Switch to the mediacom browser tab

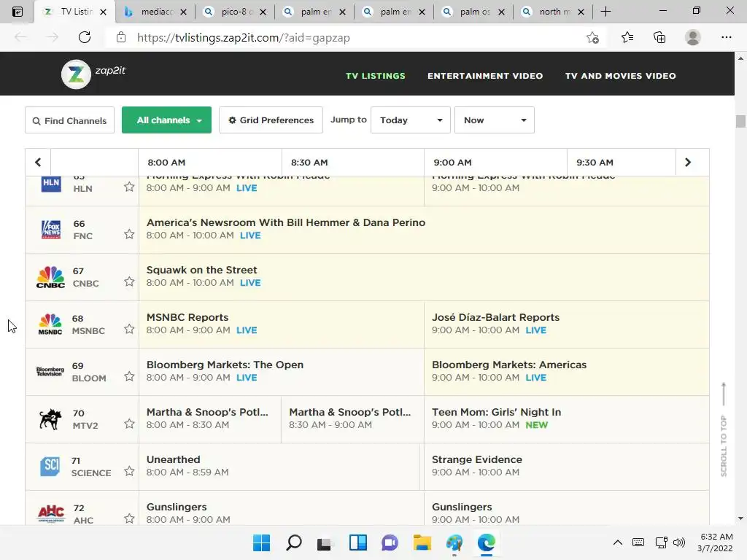click(x=157, y=12)
